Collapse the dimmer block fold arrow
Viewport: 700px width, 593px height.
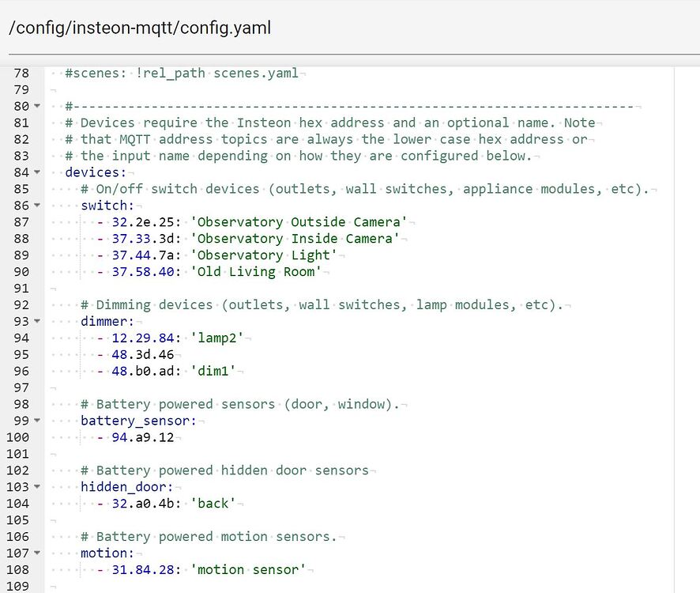pyautogui.click(x=37, y=321)
